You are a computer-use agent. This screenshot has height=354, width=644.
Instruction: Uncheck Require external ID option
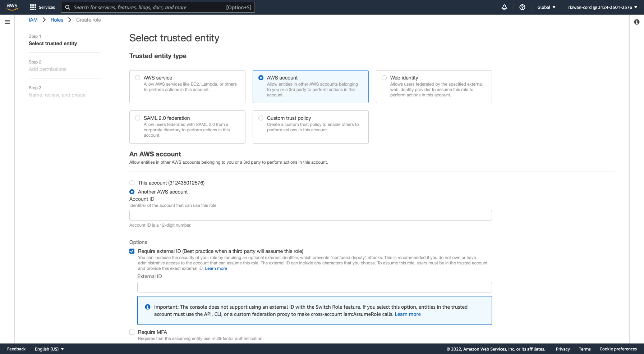132,251
